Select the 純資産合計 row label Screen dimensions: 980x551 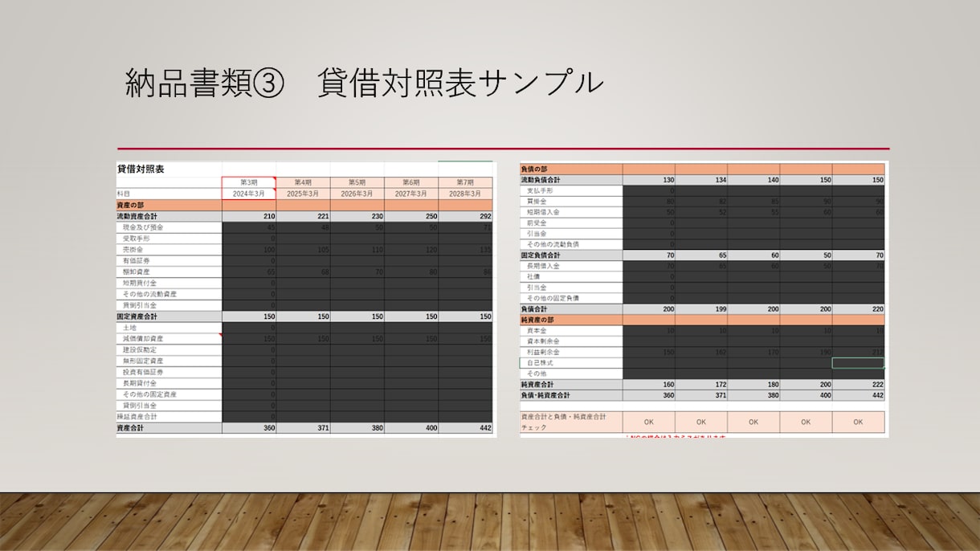(x=571, y=385)
